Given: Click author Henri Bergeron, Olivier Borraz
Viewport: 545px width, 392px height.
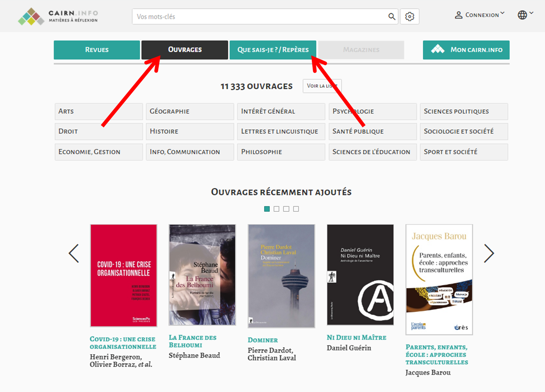Looking at the screenshot, I should click(x=121, y=361).
